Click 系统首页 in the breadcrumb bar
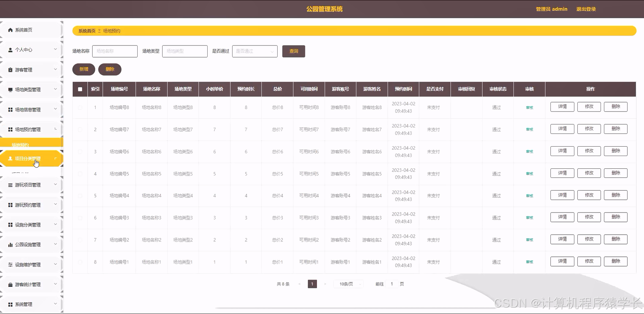 point(87,31)
